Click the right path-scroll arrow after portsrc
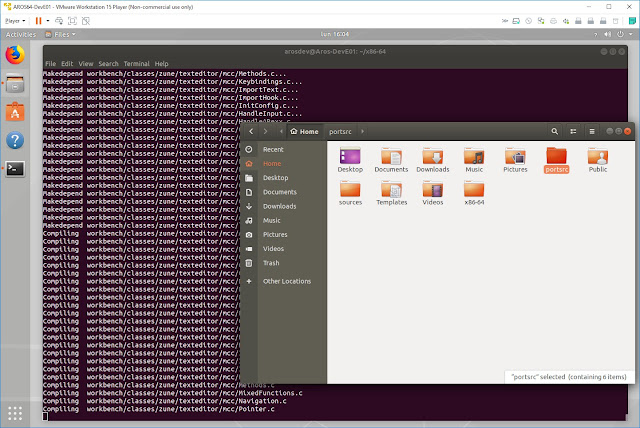640x428 pixels. [362, 131]
